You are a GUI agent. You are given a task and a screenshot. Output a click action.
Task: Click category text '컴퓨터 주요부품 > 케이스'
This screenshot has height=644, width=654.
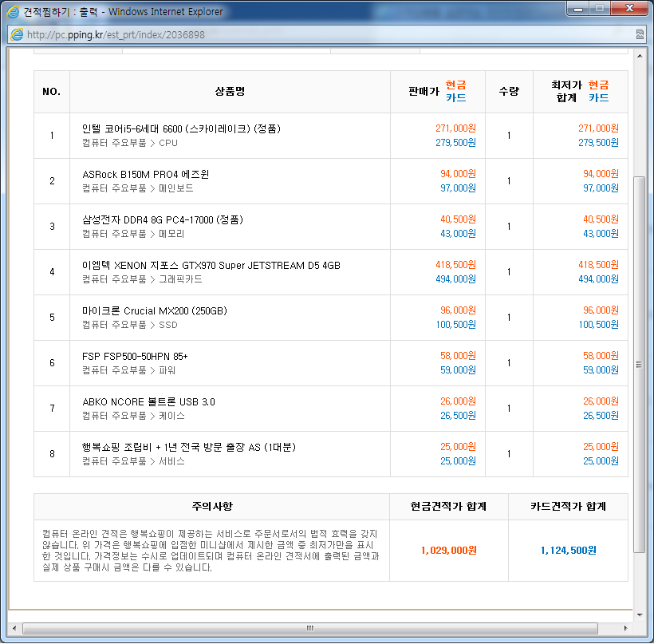133,416
